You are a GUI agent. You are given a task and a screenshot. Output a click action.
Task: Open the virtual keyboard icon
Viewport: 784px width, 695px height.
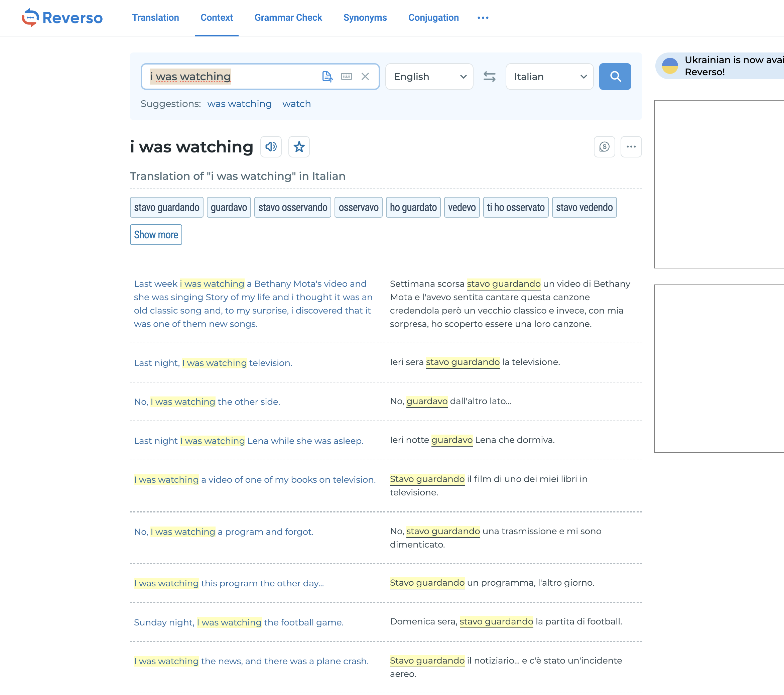346,76
